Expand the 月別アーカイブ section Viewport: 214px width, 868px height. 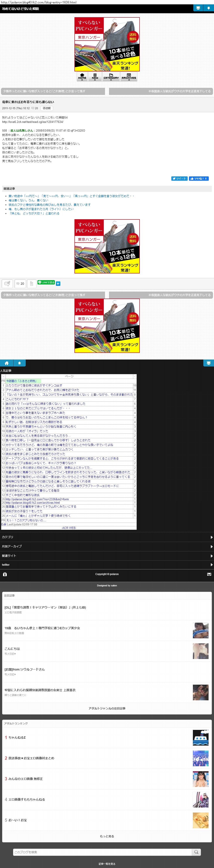point(107,546)
